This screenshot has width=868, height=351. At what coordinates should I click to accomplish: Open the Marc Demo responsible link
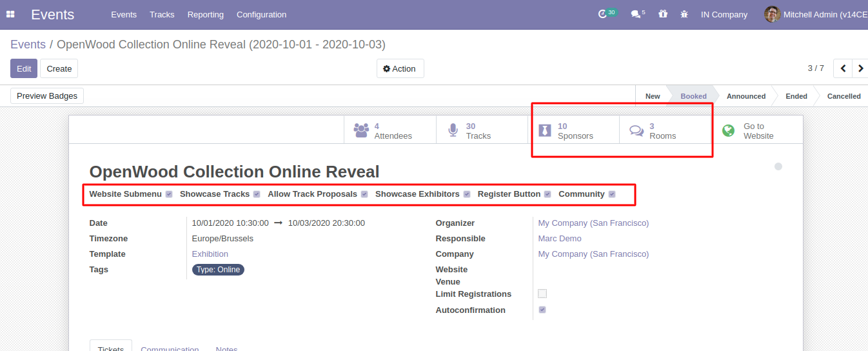[560, 239]
